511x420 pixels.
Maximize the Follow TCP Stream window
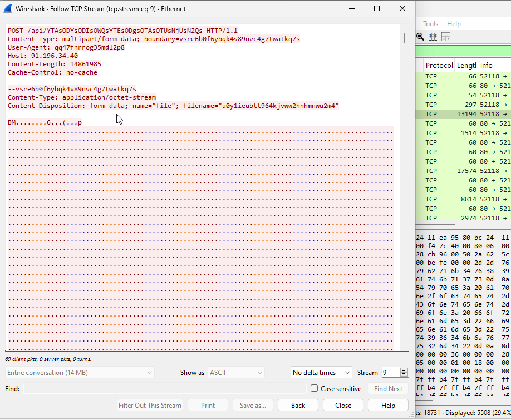(x=377, y=8)
